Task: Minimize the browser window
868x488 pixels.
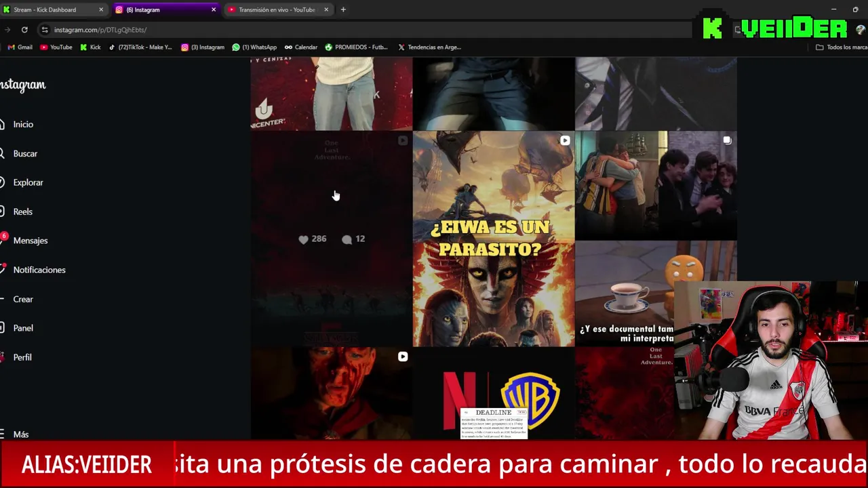Action: pyautogui.click(x=834, y=9)
